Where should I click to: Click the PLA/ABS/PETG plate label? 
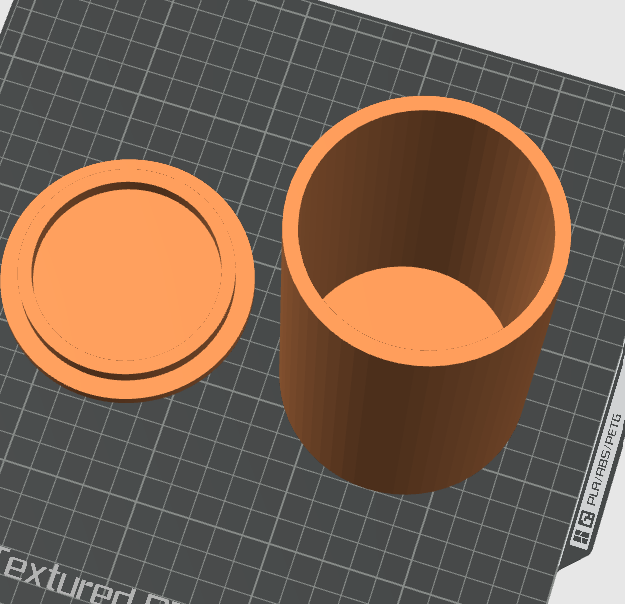[x=605, y=460]
